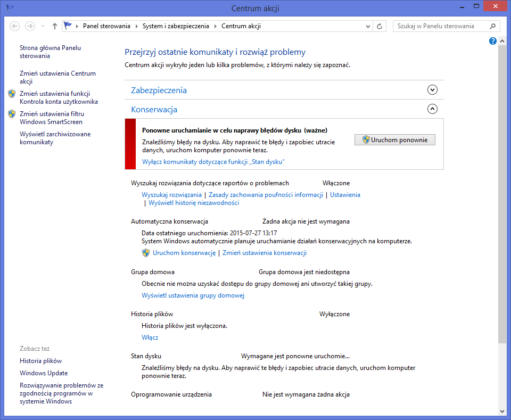Open Zmień ustawienia funkcji Kontrola konta użytkownika
The image size is (511, 420).
59,97
